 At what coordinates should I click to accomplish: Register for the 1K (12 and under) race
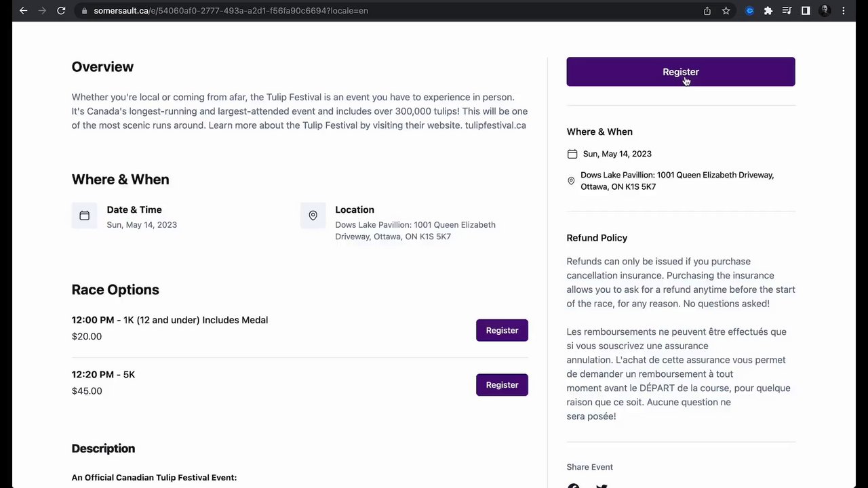[x=502, y=330]
